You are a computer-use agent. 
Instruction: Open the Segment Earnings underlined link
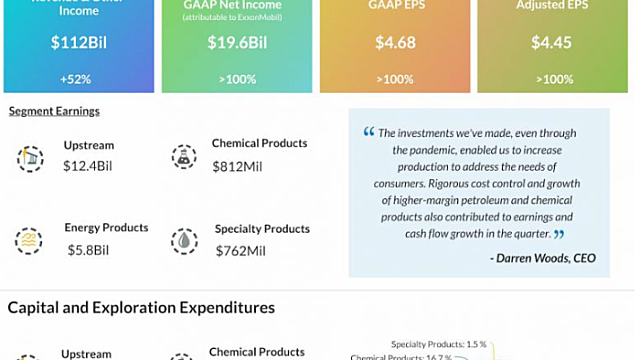click(54, 111)
